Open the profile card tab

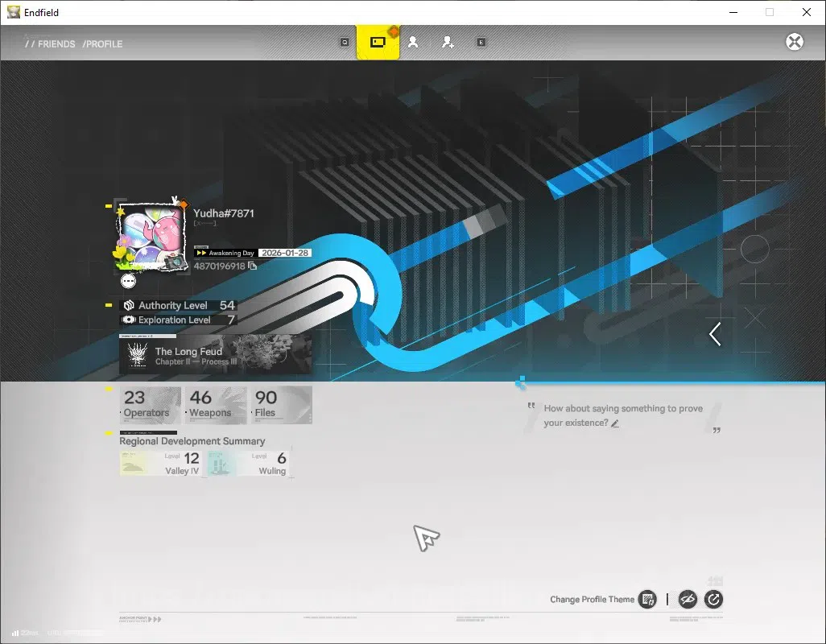[x=378, y=42]
